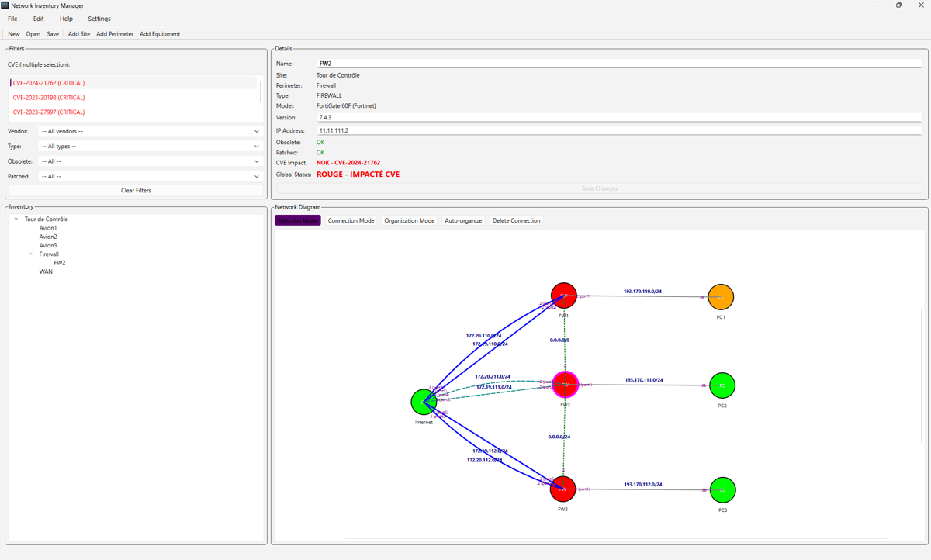Click Save in the toolbar
Viewport: 931px width, 560px height.
53,34
